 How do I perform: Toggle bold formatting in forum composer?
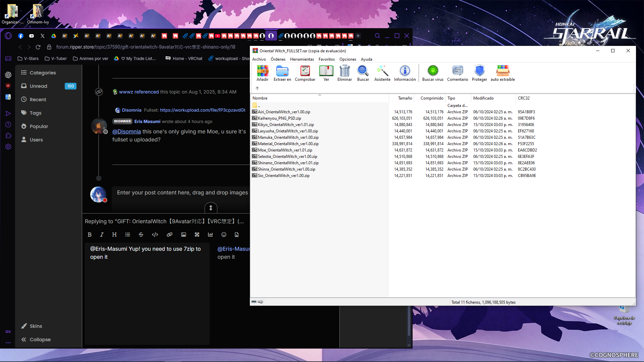(90, 235)
